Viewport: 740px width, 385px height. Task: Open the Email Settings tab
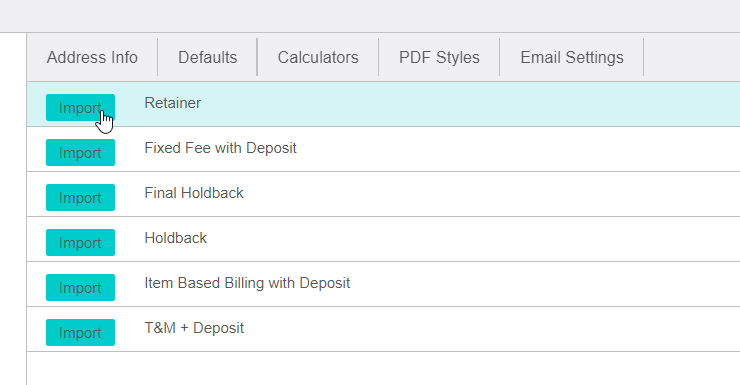572,57
